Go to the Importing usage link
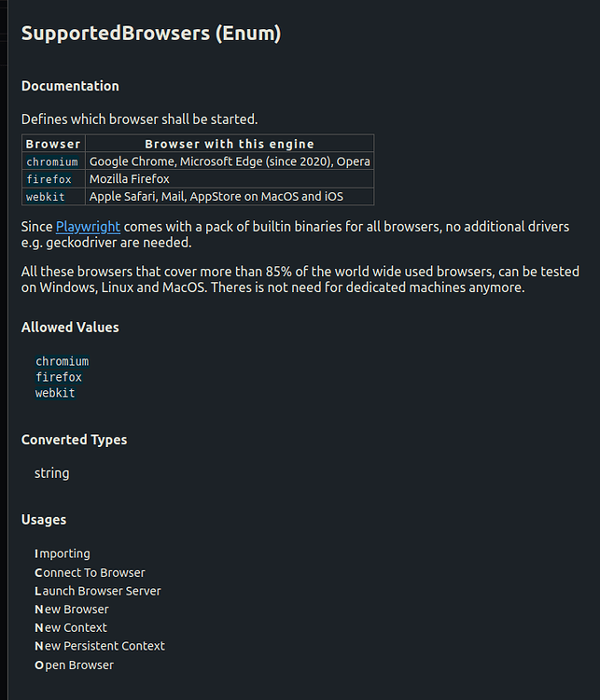The width and height of the screenshot is (600, 700). coord(63,553)
